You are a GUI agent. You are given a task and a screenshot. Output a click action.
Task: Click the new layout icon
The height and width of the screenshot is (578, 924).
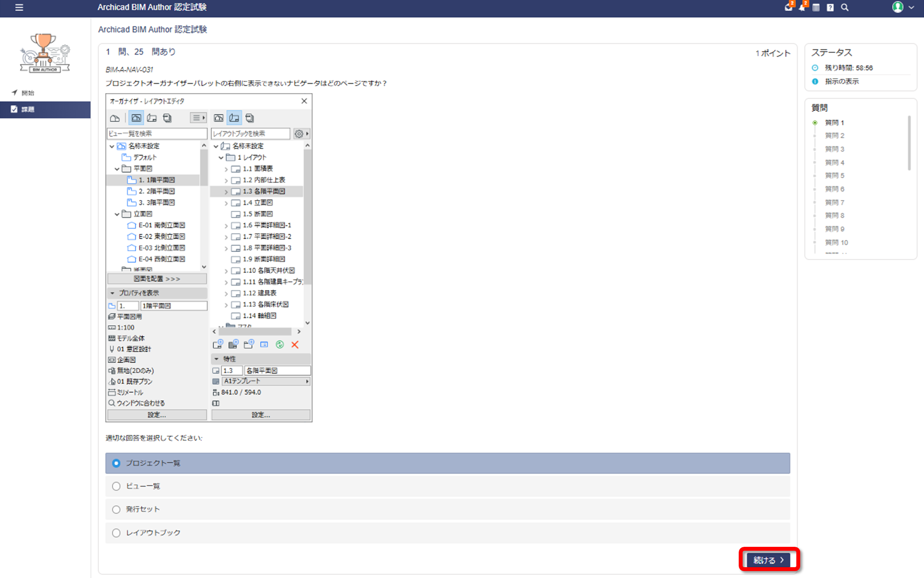click(x=218, y=345)
